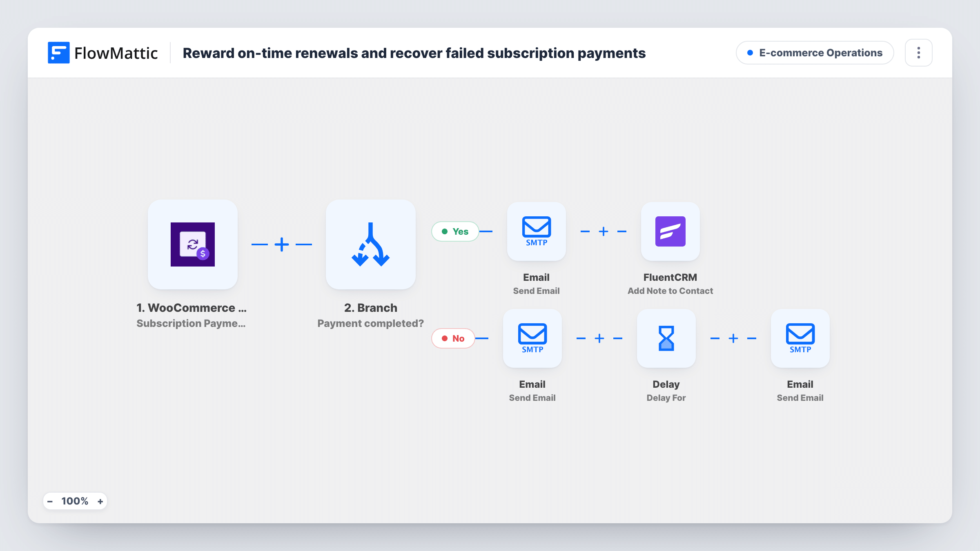Screen dimensions: 980x551
Task: Open the Branch step node
Action: (x=371, y=244)
